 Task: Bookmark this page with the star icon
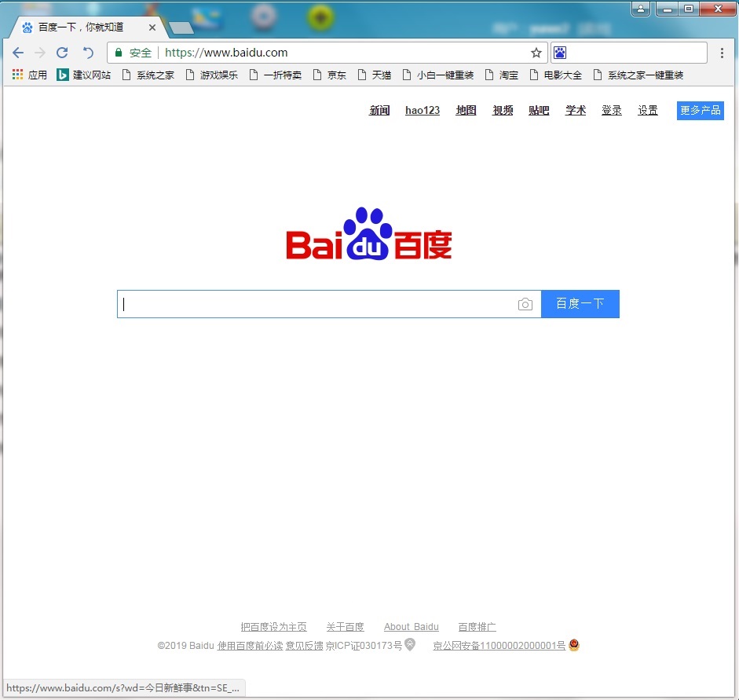536,53
